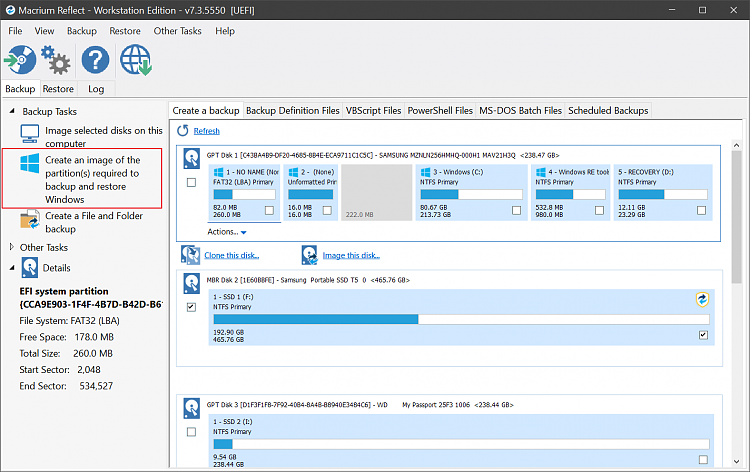Click the Windows flag on partition 2 (None)

(293, 172)
